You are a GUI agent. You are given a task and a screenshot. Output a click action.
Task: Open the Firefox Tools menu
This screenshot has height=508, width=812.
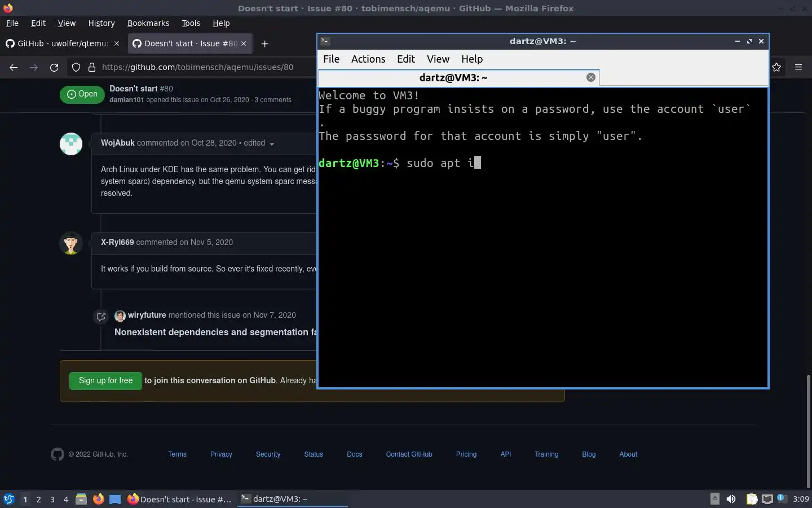pos(191,23)
